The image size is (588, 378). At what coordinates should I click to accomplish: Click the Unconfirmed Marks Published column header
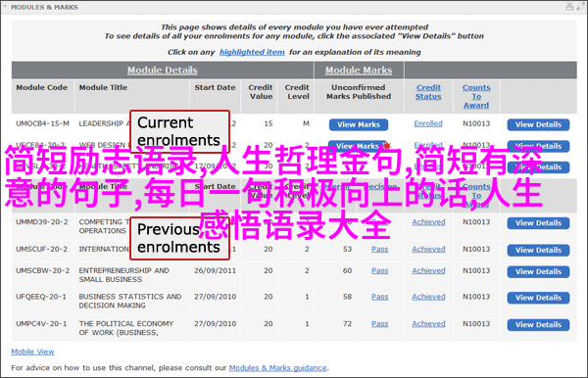coord(359,92)
